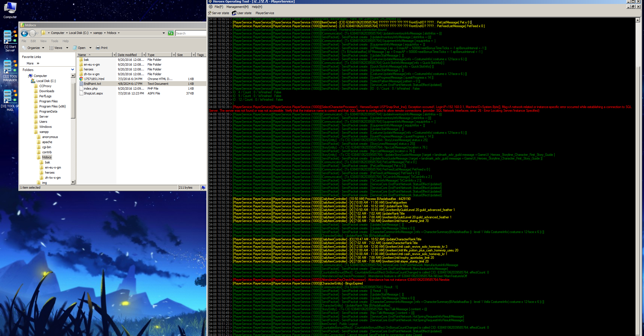Viewport: 644px width, 336px height.
Task: Click the Forward arrow in htdocs window
Action: tap(33, 33)
